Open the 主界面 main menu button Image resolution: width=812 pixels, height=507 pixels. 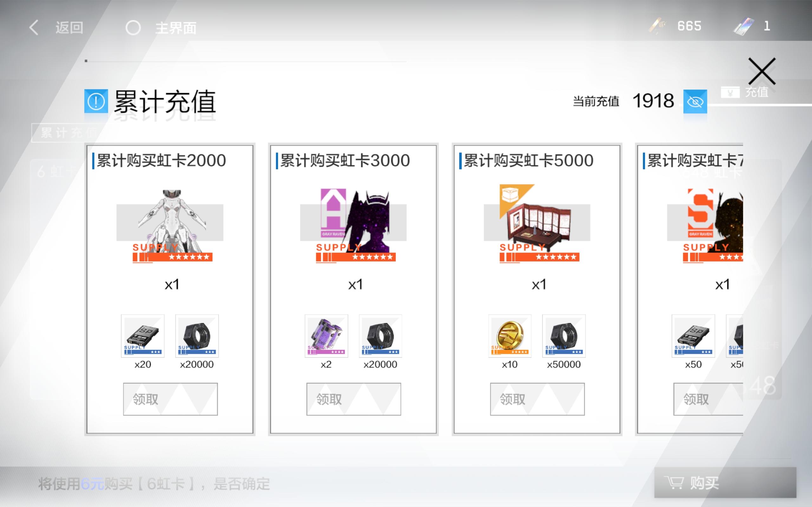pyautogui.click(x=161, y=28)
